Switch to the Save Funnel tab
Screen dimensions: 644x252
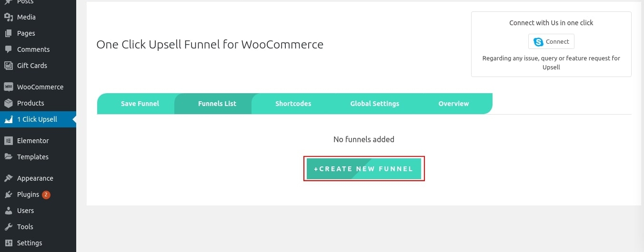coord(140,104)
